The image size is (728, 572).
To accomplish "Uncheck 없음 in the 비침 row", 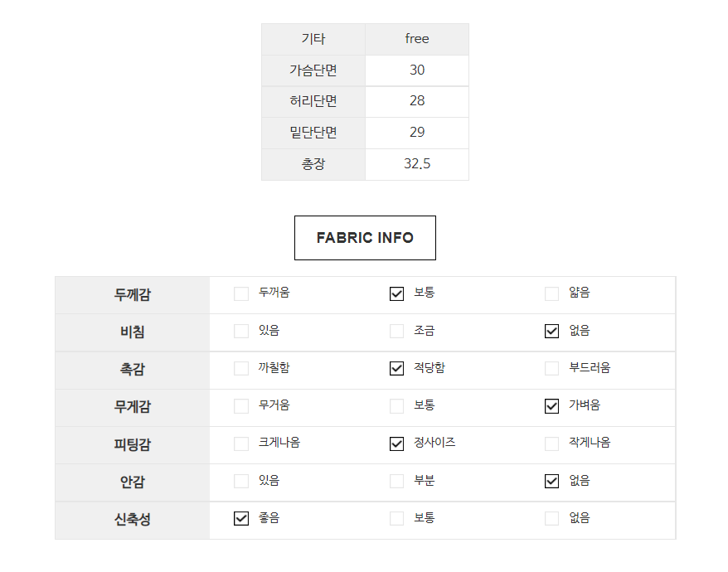I will click(552, 332).
